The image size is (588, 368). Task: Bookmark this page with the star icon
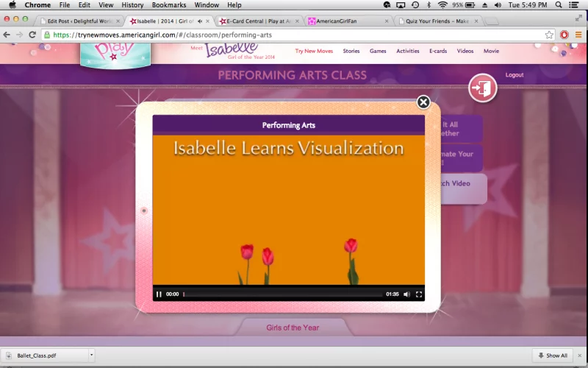pos(549,35)
